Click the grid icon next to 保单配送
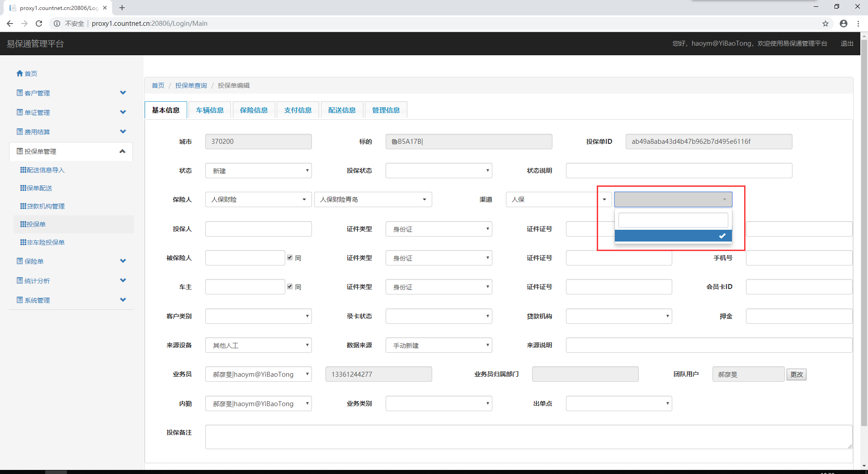Image resolution: width=868 pixels, height=474 pixels. click(x=23, y=188)
